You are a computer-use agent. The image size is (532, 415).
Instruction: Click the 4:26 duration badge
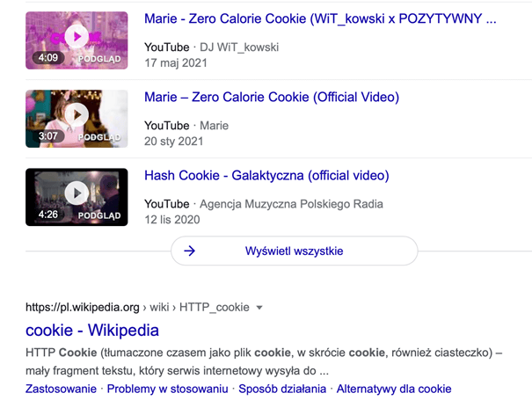[47, 215]
